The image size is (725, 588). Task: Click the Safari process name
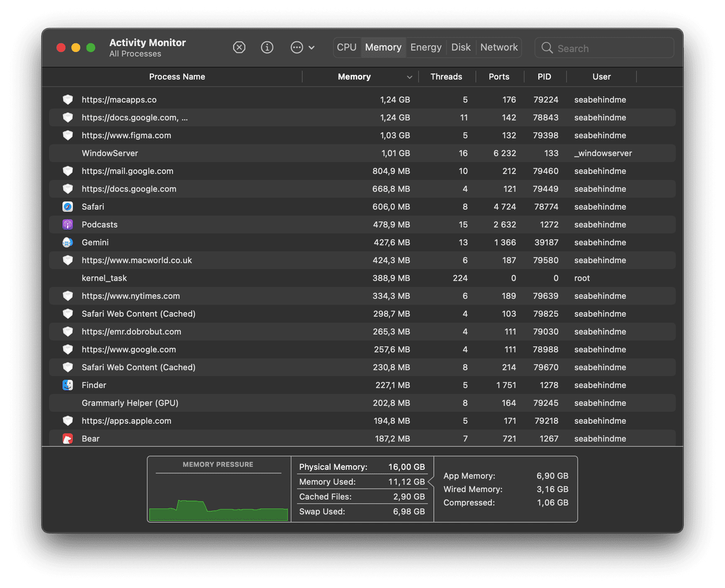coord(93,207)
